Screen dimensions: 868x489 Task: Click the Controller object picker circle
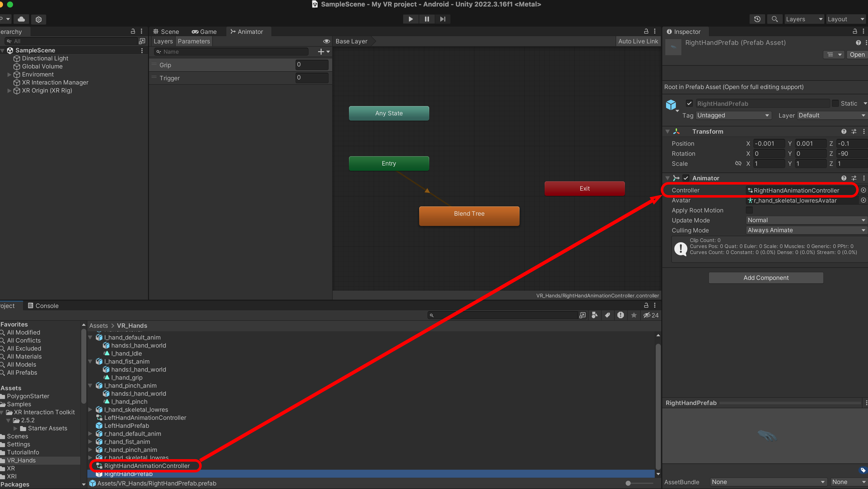tap(863, 190)
